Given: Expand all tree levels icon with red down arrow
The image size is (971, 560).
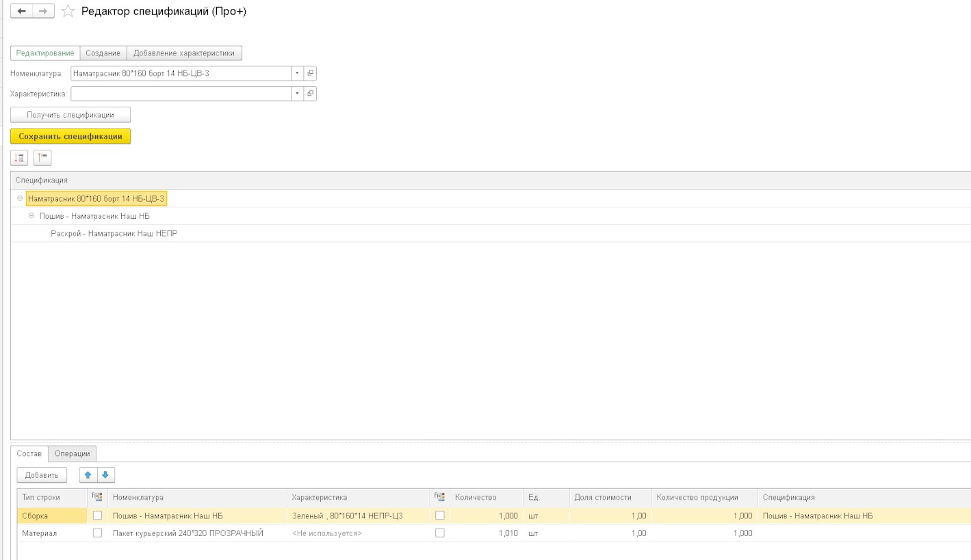Looking at the screenshot, I should (19, 158).
